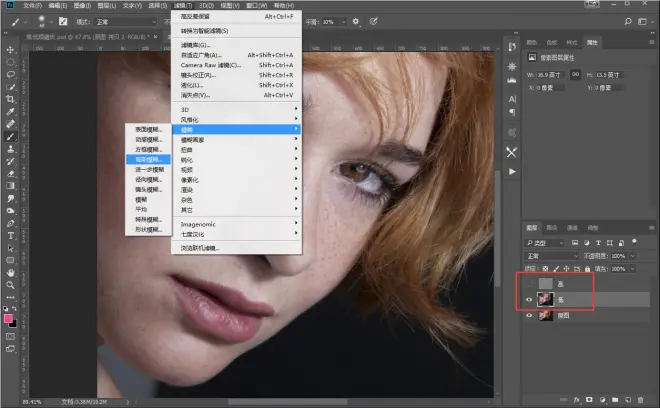
Task: Click the W width field in Properties
Action: (551, 75)
